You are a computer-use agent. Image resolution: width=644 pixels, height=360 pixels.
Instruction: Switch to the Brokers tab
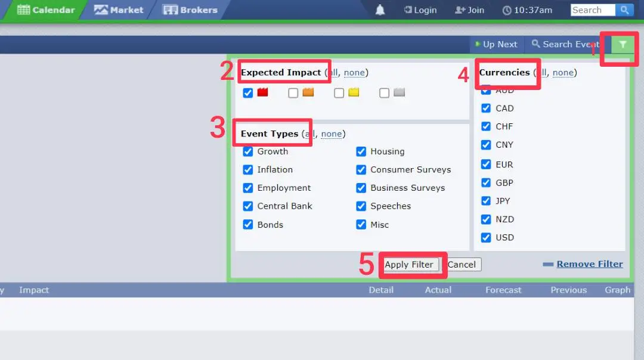click(190, 10)
